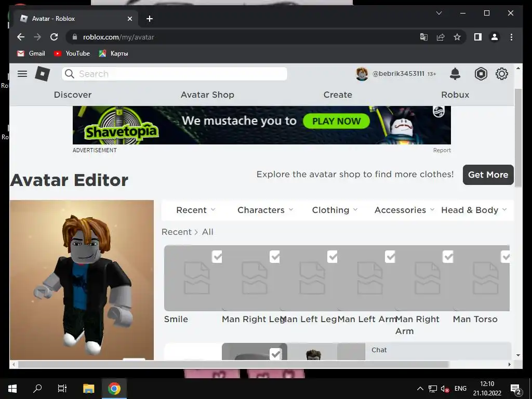Open the Robux page

pos(455,95)
